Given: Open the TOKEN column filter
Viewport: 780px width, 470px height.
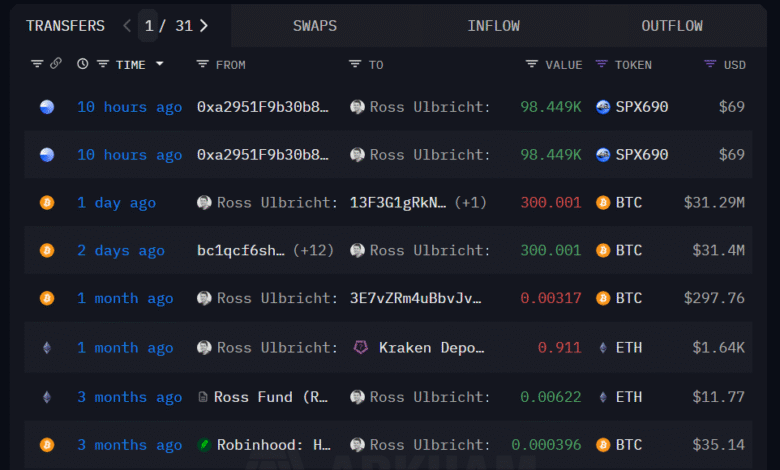Looking at the screenshot, I should click(x=601, y=64).
